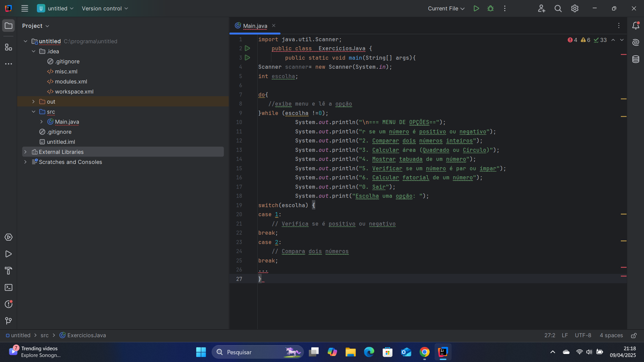Collapse the src folder node

tap(33, 112)
